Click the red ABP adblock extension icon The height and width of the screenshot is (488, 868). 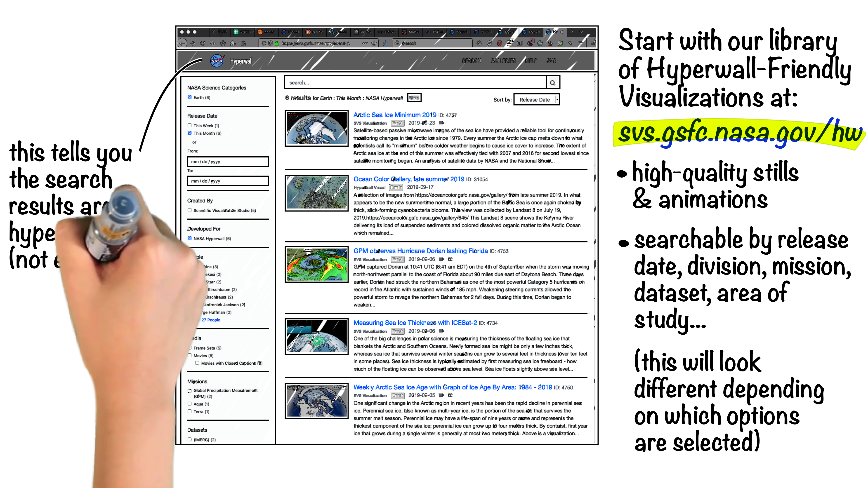tap(499, 43)
